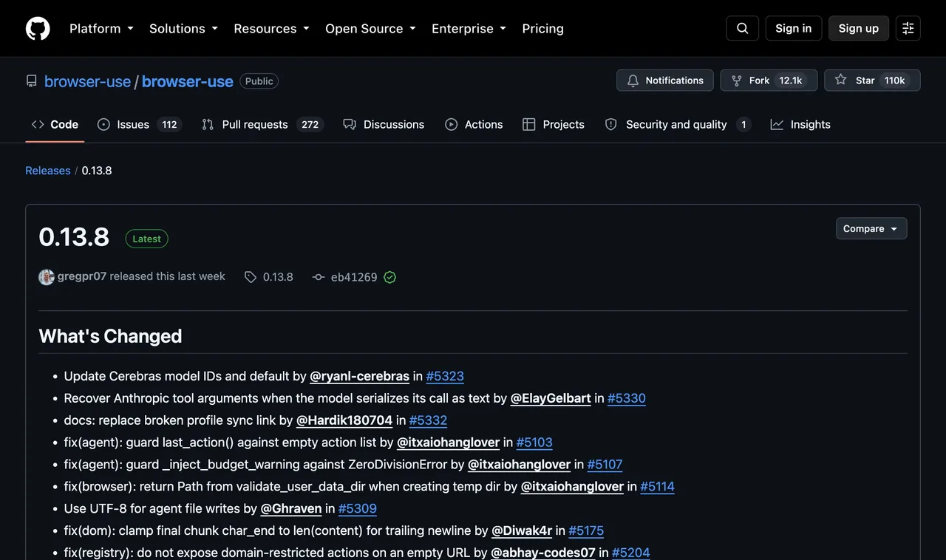Open @ElayGelbart profile link

pyautogui.click(x=551, y=398)
